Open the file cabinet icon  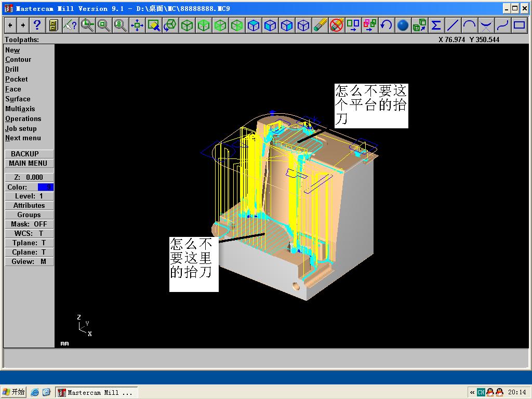(54, 25)
